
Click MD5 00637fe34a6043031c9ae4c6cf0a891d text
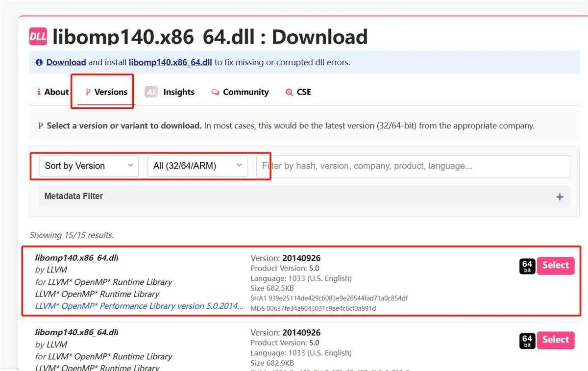[x=313, y=308]
